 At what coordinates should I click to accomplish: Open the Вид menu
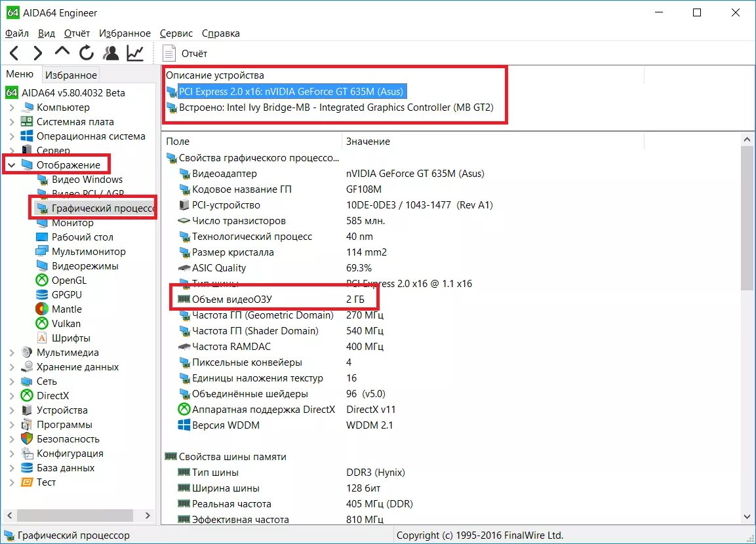47,33
